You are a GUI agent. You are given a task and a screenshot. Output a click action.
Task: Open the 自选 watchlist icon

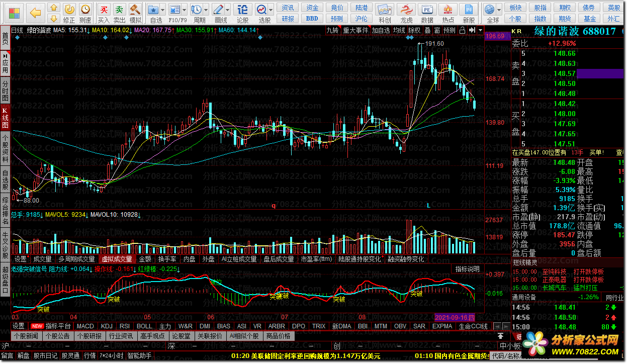click(154, 9)
